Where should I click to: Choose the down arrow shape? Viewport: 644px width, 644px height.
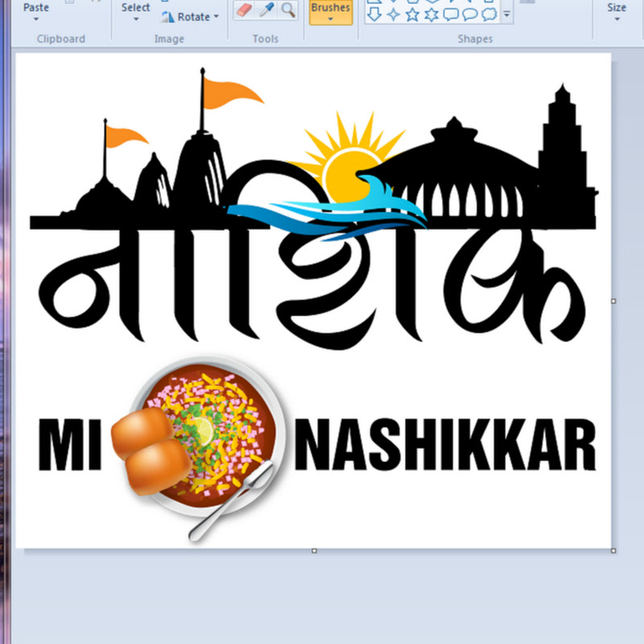coord(374,14)
